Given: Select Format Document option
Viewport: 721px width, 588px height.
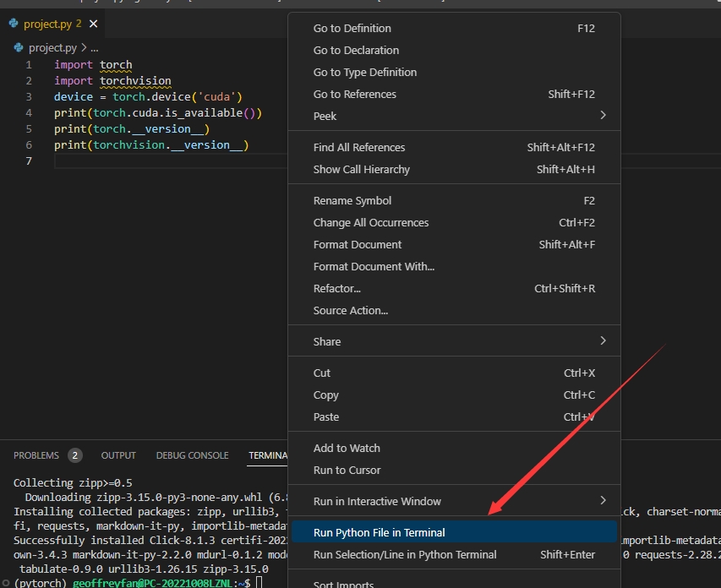Looking at the screenshot, I should point(358,244).
